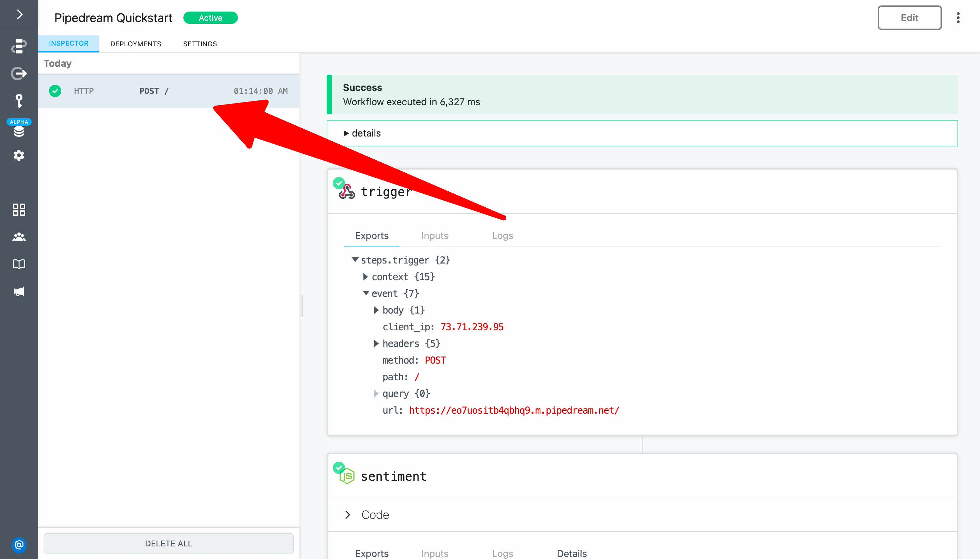Screen dimensions: 980x559
Task: Open the three-dot workflow options menu
Action: tap(958, 18)
